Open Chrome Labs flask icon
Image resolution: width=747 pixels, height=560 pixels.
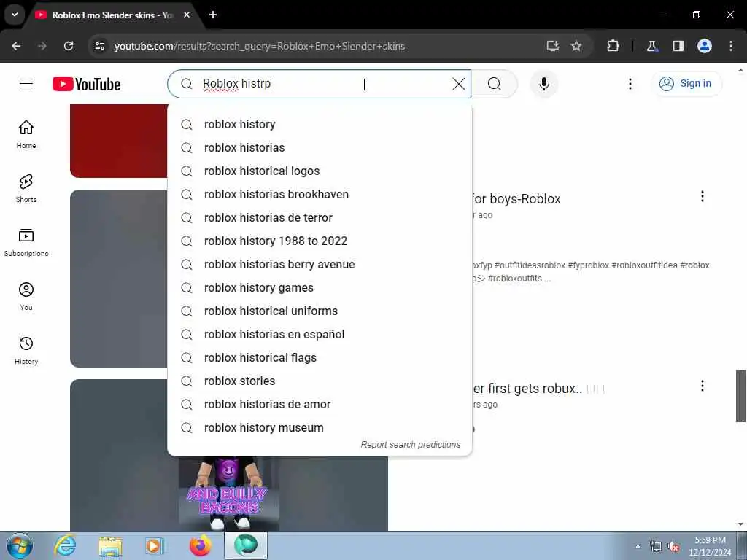[x=651, y=46]
